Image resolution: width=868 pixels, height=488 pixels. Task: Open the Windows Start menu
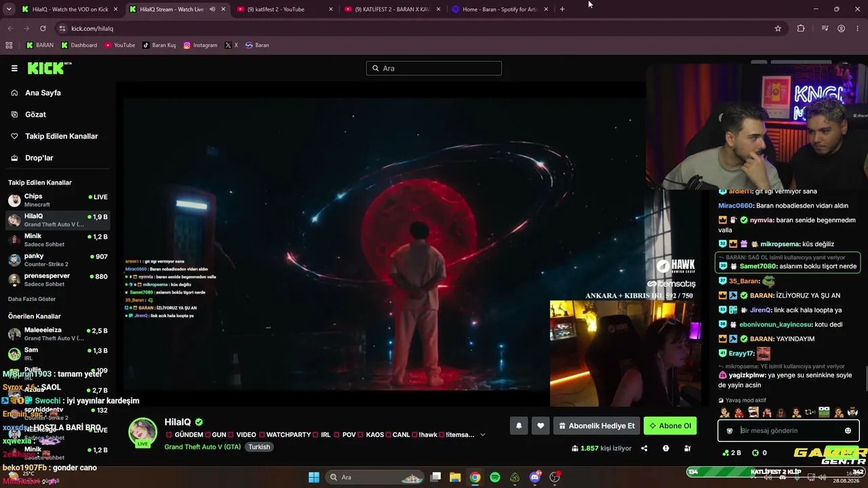click(314, 477)
